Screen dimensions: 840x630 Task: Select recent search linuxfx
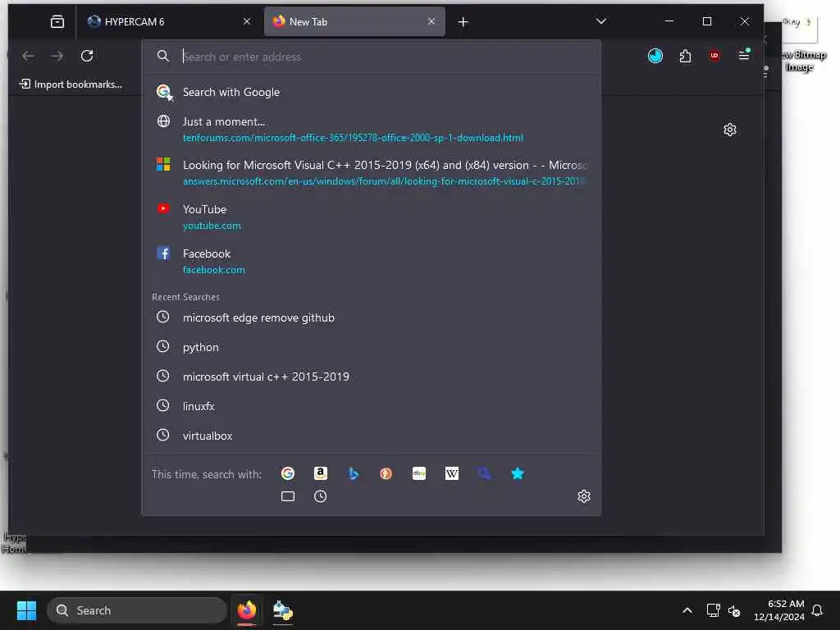tap(371, 406)
